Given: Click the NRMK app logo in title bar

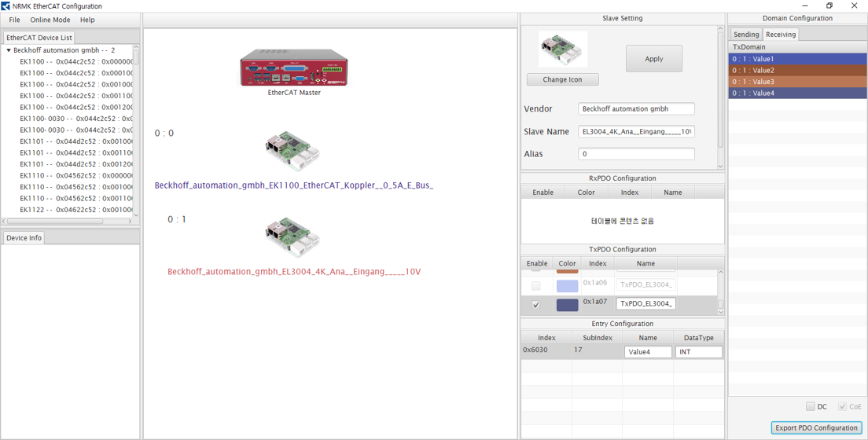Looking at the screenshot, I should pyautogui.click(x=6, y=5).
